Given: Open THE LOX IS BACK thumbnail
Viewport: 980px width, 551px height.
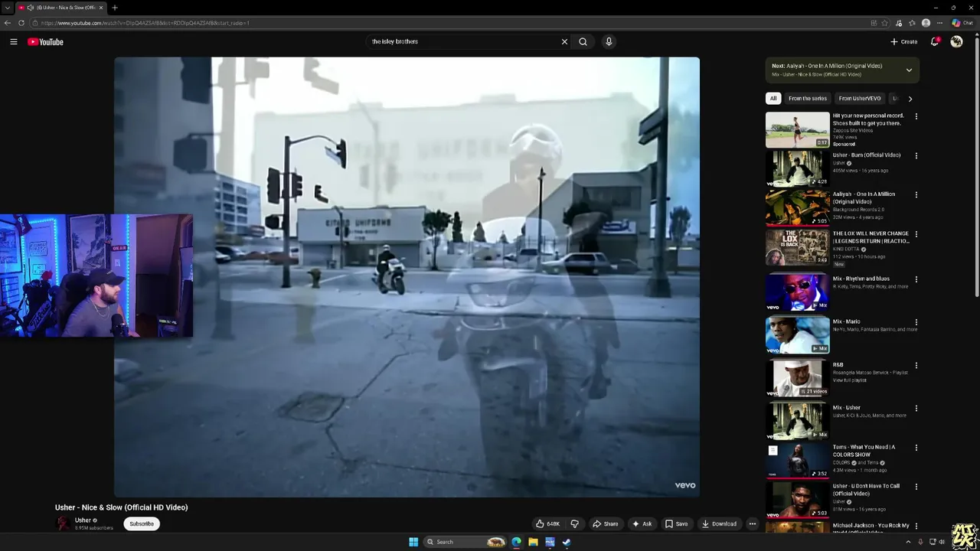Looking at the screenshot, I should click(x=797, y=246).
